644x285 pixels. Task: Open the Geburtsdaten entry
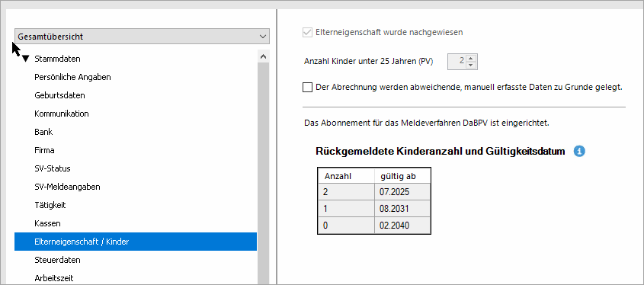point(59,95)
